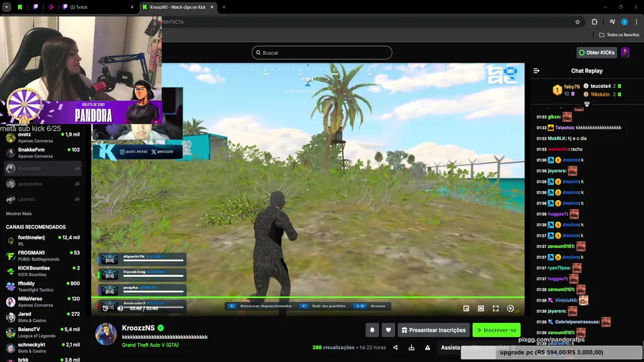Seek on the green clip progress bar
The height and width of the screenshot is (362, 644).
click(308, 298)
